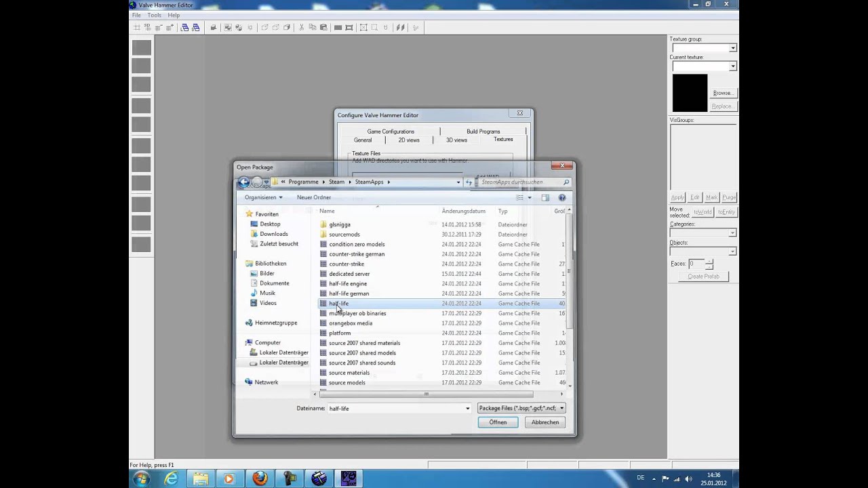The image size is (868, 488).
Task: Toggle the Select-by-handles toolbar icon
Action: [x=363, y=28]
